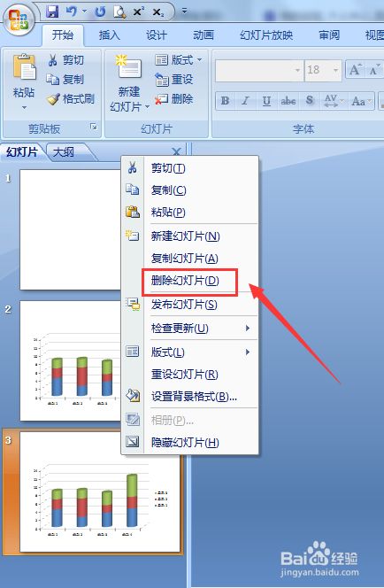The image size is (384, 588).
Task: Click the ribbon Reset (重设) button
Action: click(x=174, y=80)
